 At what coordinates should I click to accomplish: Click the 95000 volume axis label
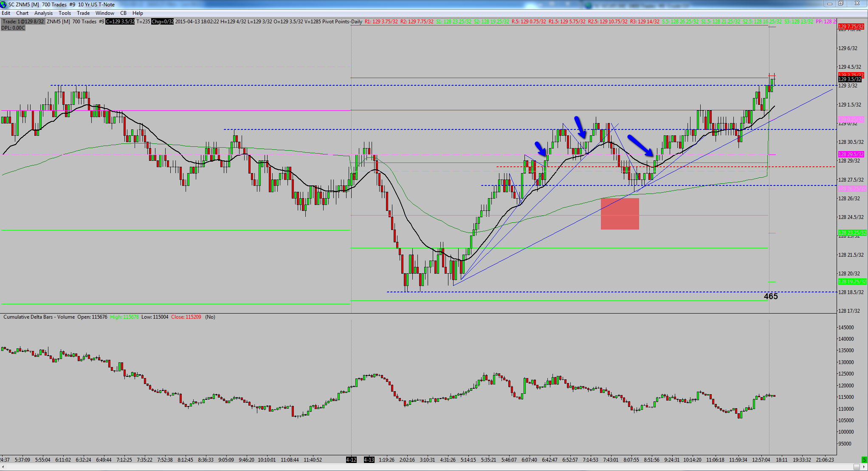pos(845,444)
